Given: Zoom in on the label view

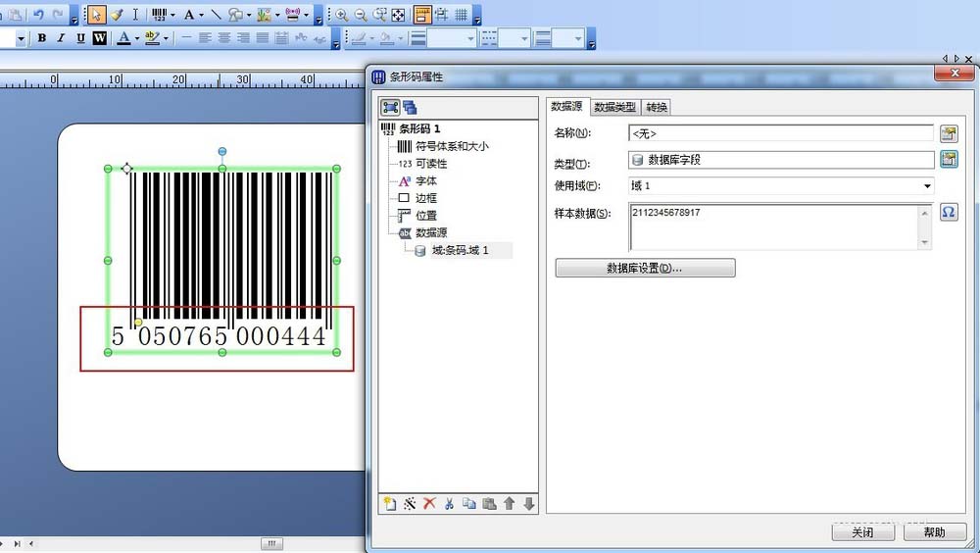Looking at the screenshot, I should [341, 15].
